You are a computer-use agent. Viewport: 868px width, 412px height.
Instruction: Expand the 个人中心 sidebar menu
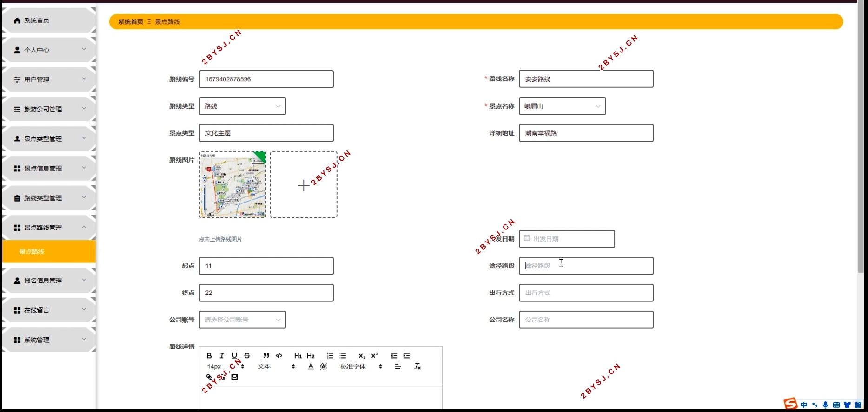pos(49,50)
